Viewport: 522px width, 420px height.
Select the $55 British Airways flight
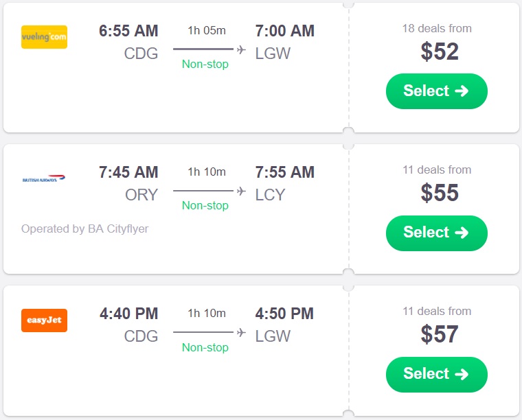436,233
